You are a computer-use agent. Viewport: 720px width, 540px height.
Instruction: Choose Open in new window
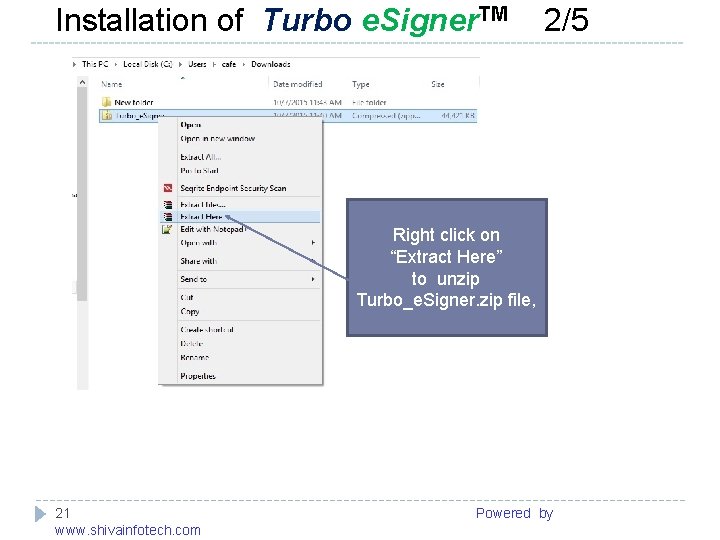(218, 139)
